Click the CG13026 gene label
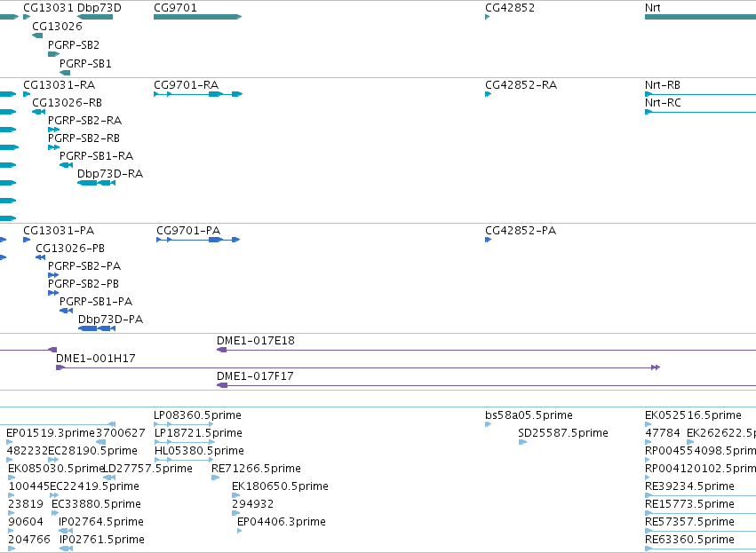Viewport: 756px width, 553px height. click(x=58, y=26)
